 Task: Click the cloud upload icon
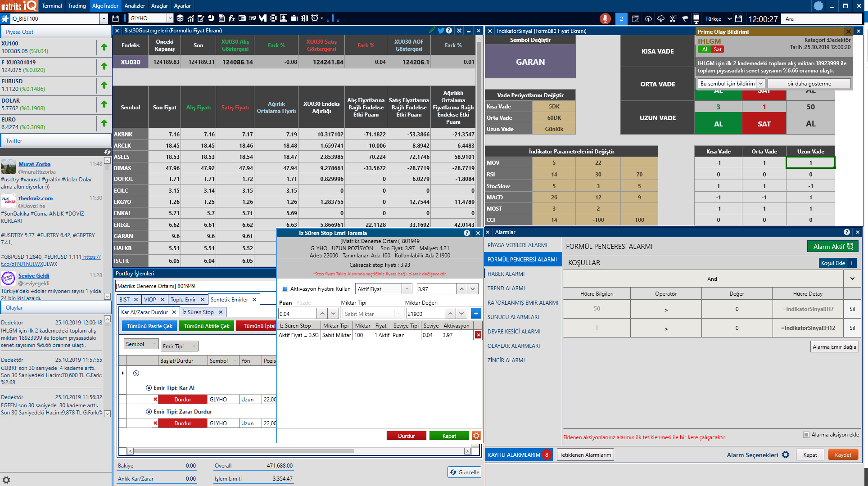tap(648, 18)
